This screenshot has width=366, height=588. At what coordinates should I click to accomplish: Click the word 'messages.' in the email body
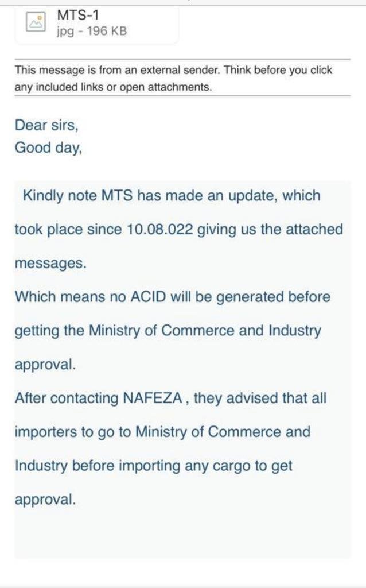click(50, 264)
